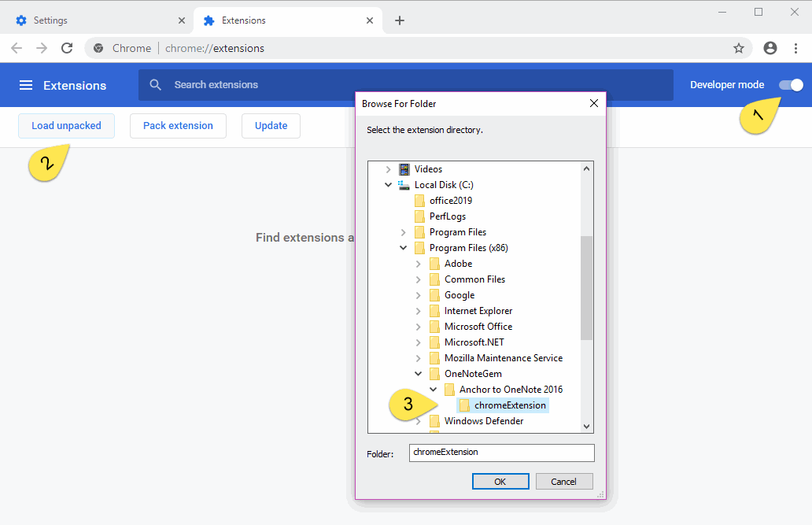
Task: Select the Program Files folder
Action: pos(458,232)
